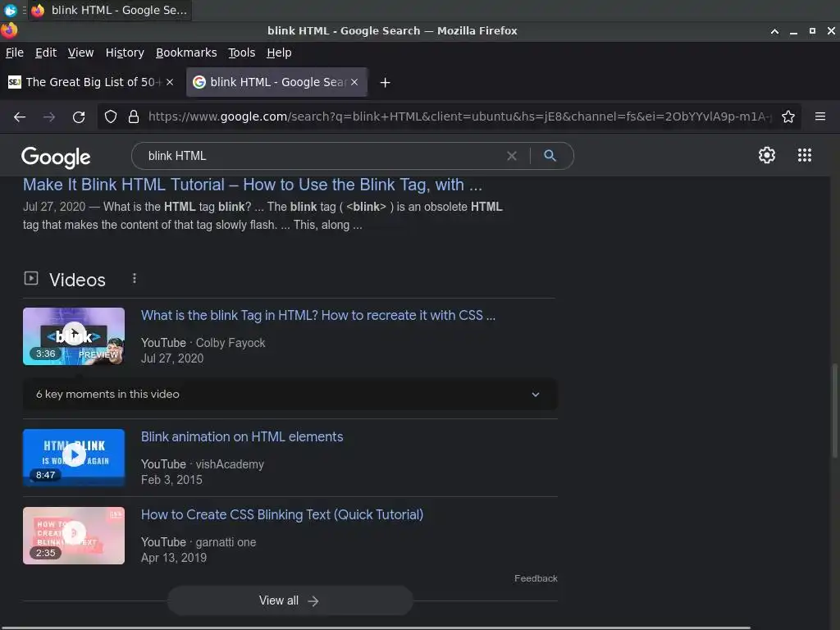Open Videos section three-dot options
Viewport: 840px width, 630px height.
(135, 279)
